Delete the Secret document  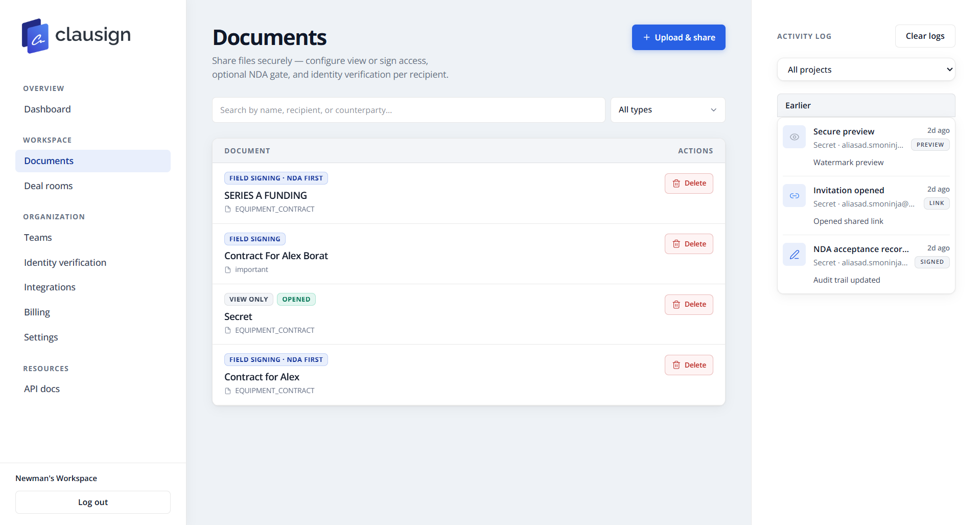[x=689, y=305]
